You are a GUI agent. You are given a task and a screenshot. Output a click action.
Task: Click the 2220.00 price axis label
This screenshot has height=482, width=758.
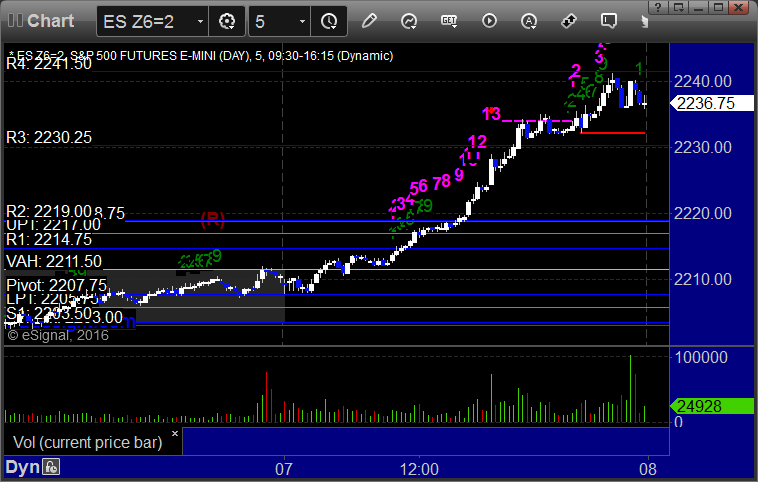(x=702, y=213)
